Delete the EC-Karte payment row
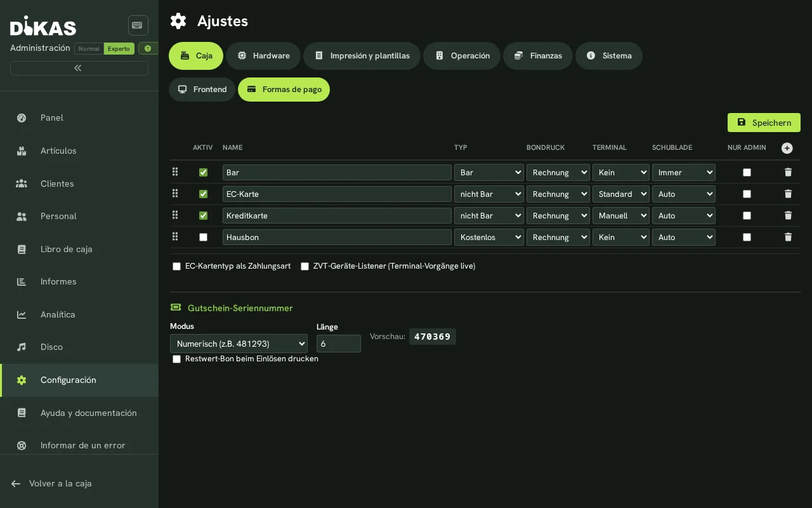Screen dimensions: 812x508 [x=788, y=194]
